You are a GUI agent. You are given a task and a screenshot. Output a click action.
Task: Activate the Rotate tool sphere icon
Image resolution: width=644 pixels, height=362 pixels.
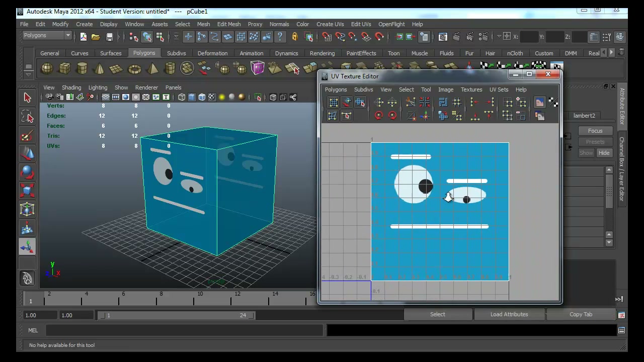(x=27, y=172)
